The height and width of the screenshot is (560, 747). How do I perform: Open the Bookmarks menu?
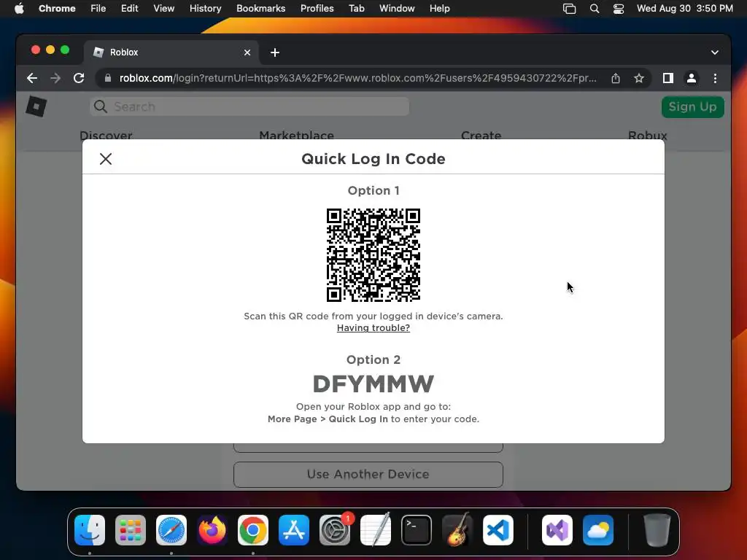click(x=260, y=9)
